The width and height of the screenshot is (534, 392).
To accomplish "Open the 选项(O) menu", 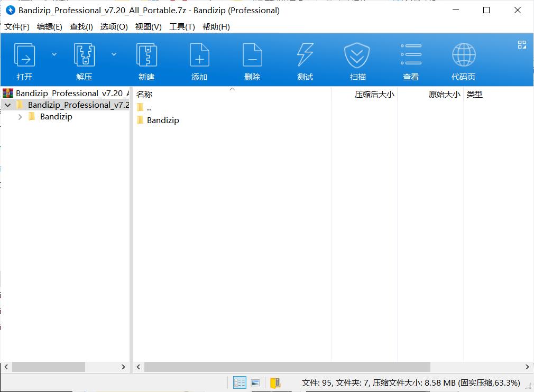I will pyautogui.click(x=114, y=26).
